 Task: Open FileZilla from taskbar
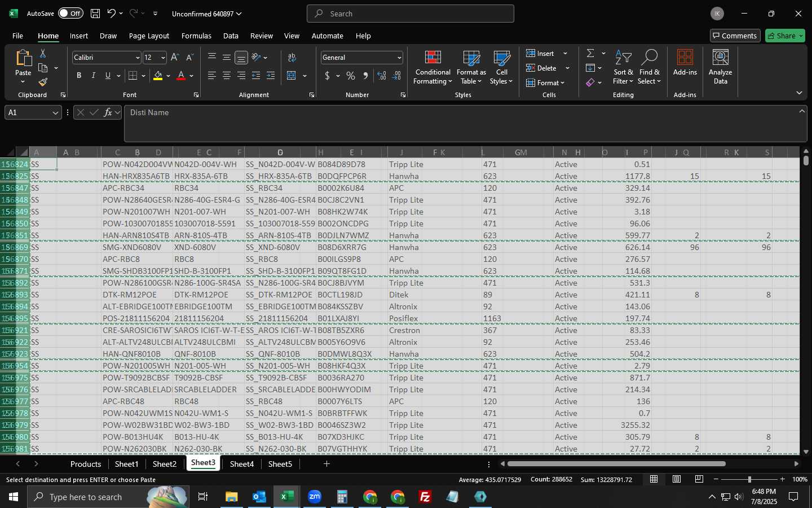click(x=425, y=497)
